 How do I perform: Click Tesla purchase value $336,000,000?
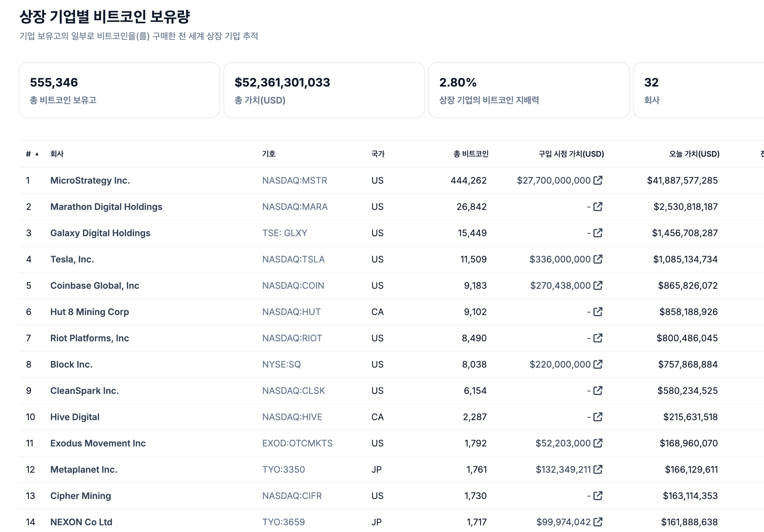pos(560,259)
